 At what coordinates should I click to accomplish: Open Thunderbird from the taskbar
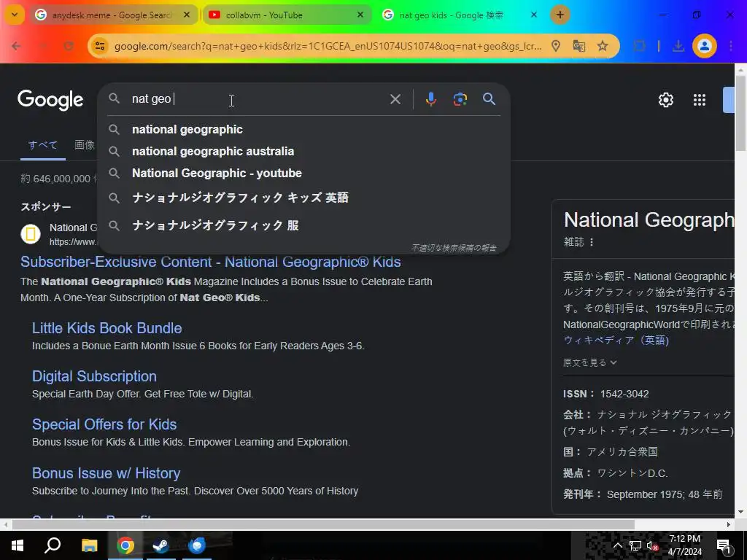pos(197,545)
